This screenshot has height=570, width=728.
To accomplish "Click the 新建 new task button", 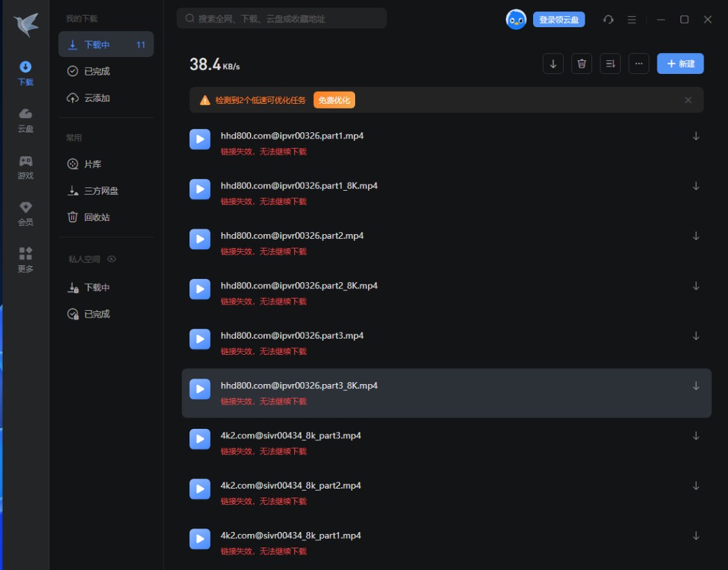I will (680, 64).
